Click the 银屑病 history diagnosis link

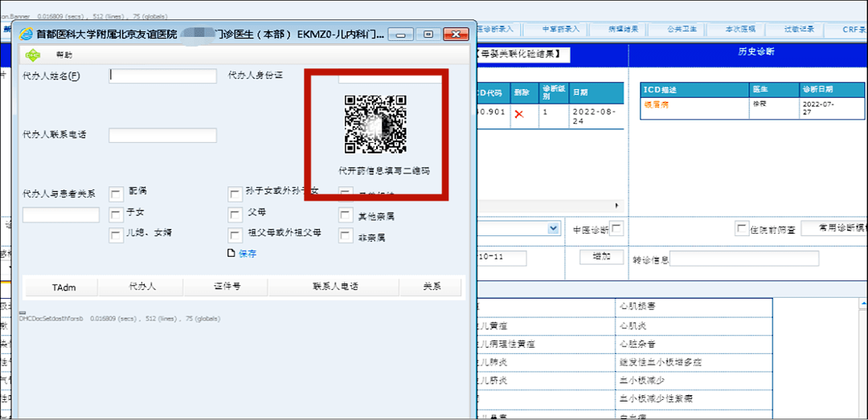(x=657, y=104)
